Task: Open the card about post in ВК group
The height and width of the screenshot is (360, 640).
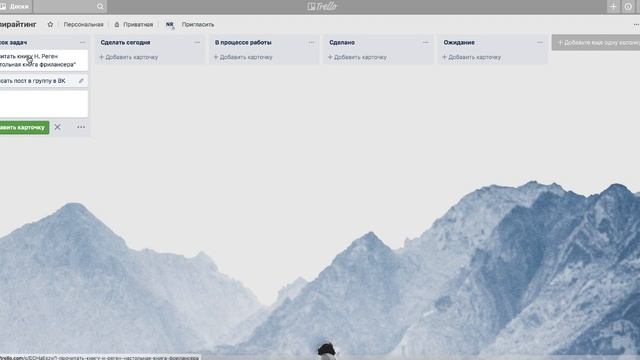Action: (43, 81)
